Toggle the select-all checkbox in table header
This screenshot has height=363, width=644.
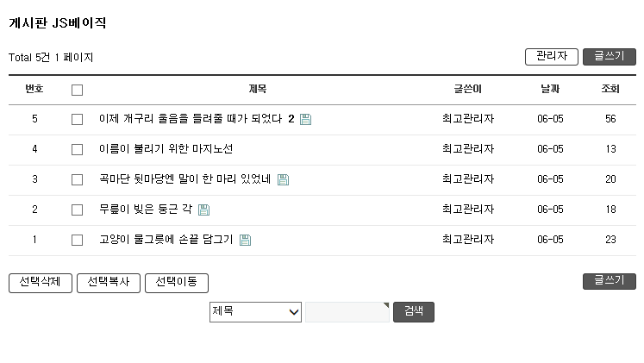(x=77, y=90)
